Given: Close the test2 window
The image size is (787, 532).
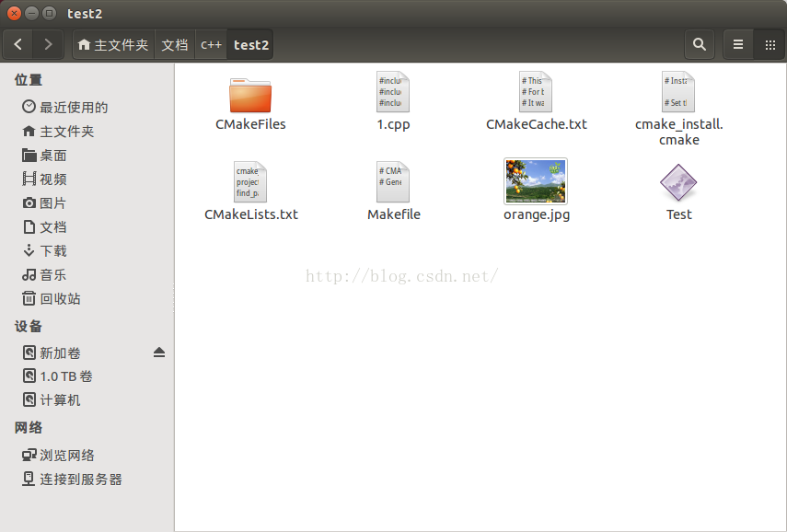Looking at the screenshot, I should coord(14,14).
